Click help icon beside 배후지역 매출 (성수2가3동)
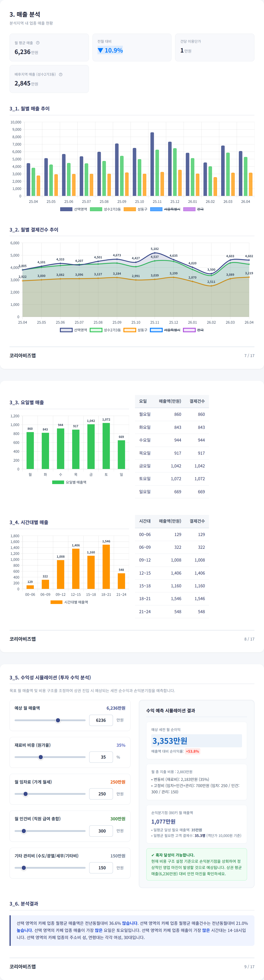Viewport: 264px width, 980px height. (x=60, y=74)
